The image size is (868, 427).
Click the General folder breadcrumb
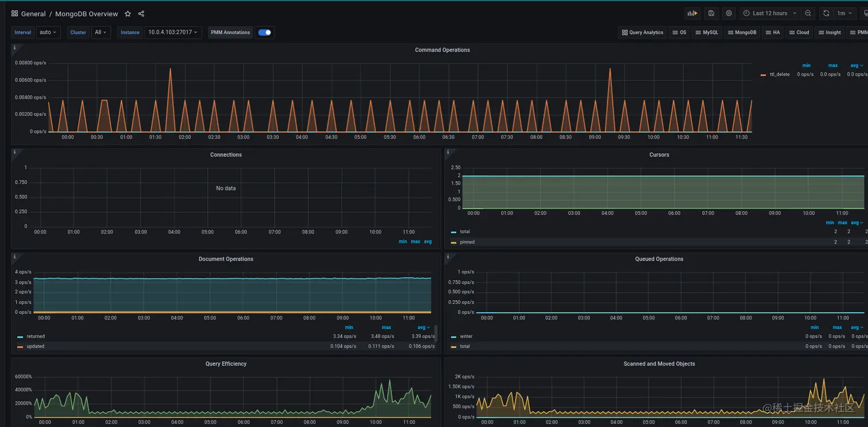pyautogui.click(x=33, y=14)
